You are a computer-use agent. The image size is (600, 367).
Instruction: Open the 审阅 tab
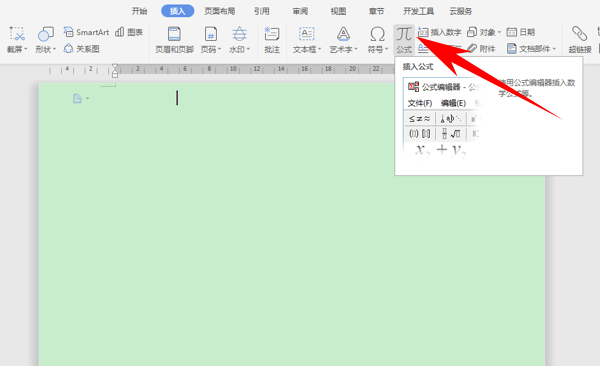tap(300, 11)
